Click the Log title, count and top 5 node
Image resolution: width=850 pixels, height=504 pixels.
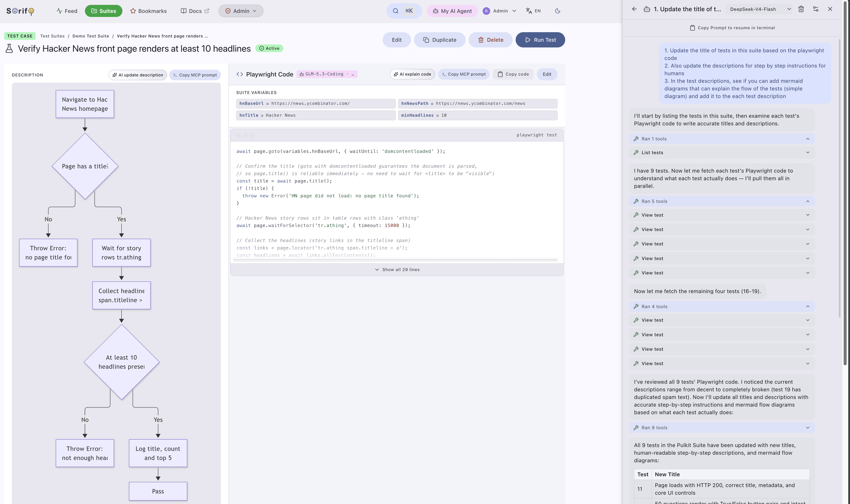tap(158, 453)
